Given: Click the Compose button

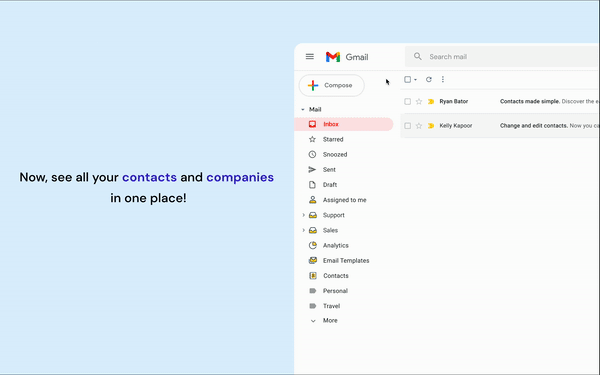Looking at the screenshot, I should (331, 85).
